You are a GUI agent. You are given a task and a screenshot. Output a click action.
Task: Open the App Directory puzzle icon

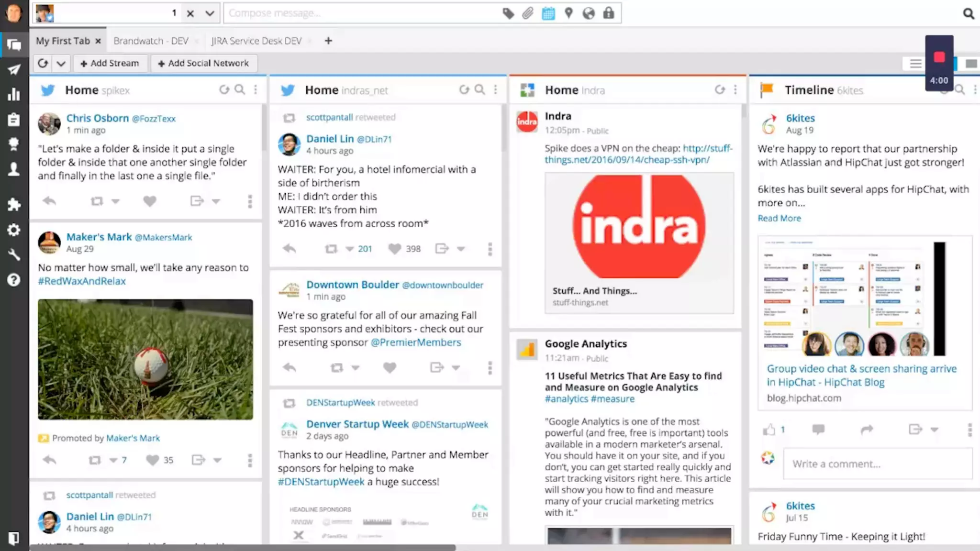14,205
